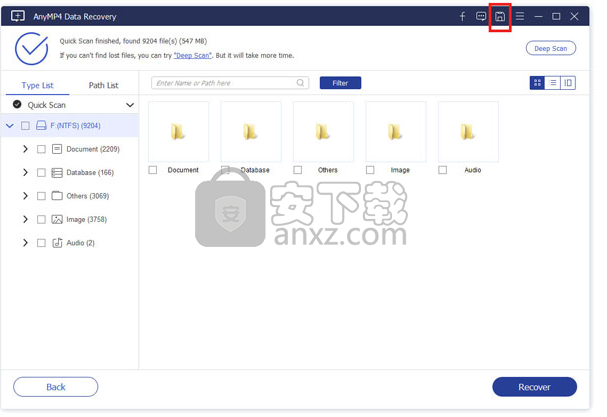Expand the Image (3758) node
Screen dimensions: 607x417
[25, 219]
